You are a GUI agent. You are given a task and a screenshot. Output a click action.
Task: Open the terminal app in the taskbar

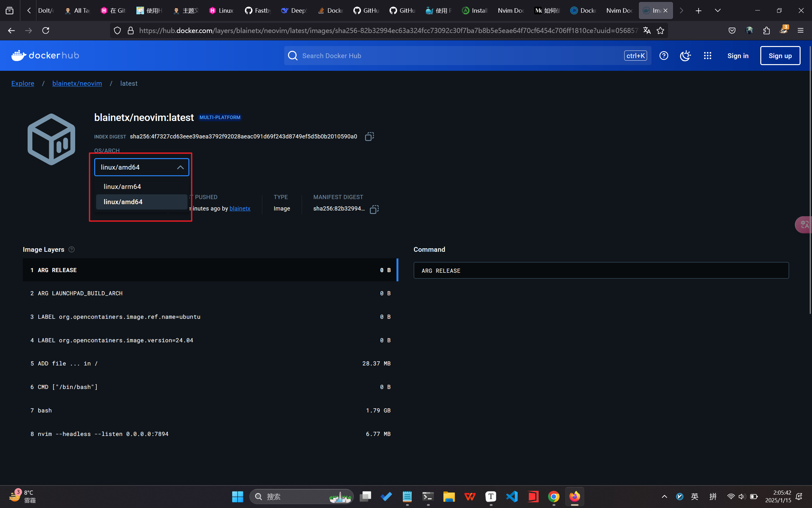point(428,497)
